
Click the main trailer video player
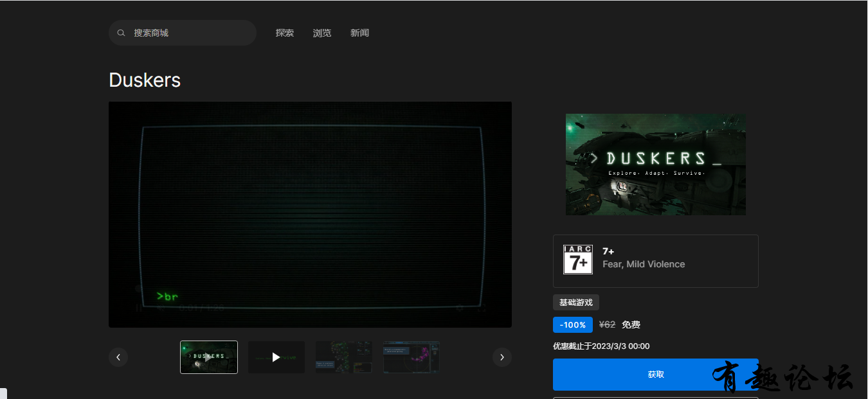[x=310, y=215]
